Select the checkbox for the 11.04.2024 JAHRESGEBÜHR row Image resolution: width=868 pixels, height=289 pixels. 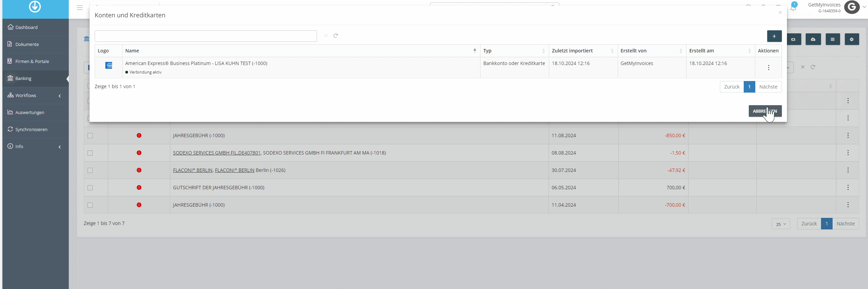[90, 205]
